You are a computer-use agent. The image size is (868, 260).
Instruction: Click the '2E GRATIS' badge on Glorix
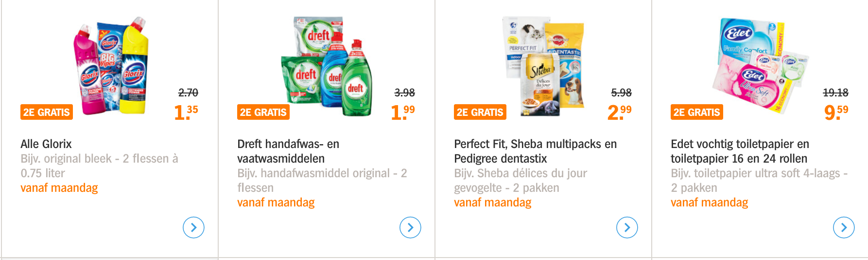pos(47,112)
